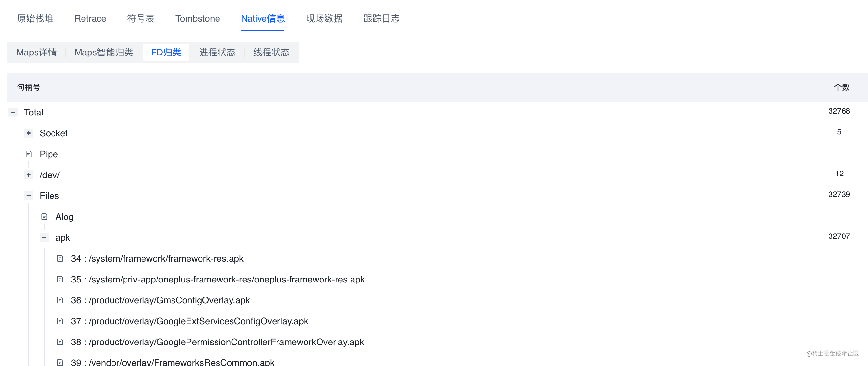This screenshot has width=868, height=366.
Task: Click the Files count 32739
Action: click(839, 194)
